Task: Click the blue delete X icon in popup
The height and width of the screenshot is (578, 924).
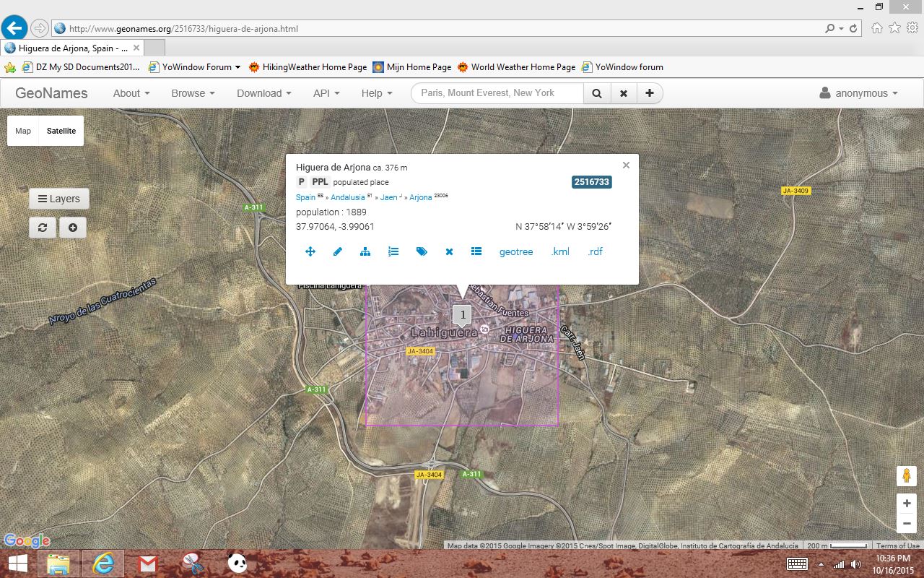Action: [x=449, y=251]
